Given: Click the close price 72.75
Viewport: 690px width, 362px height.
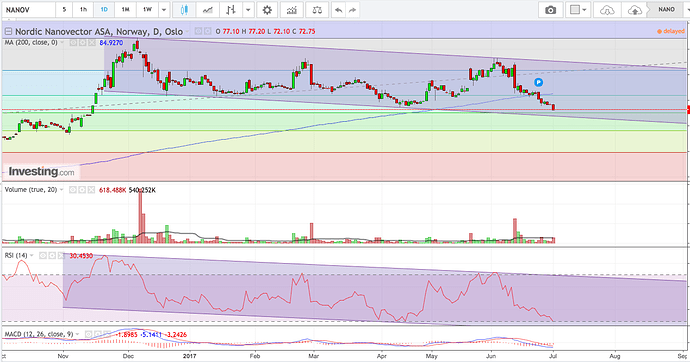Looking at the screenshot, I should coord(307,31).
